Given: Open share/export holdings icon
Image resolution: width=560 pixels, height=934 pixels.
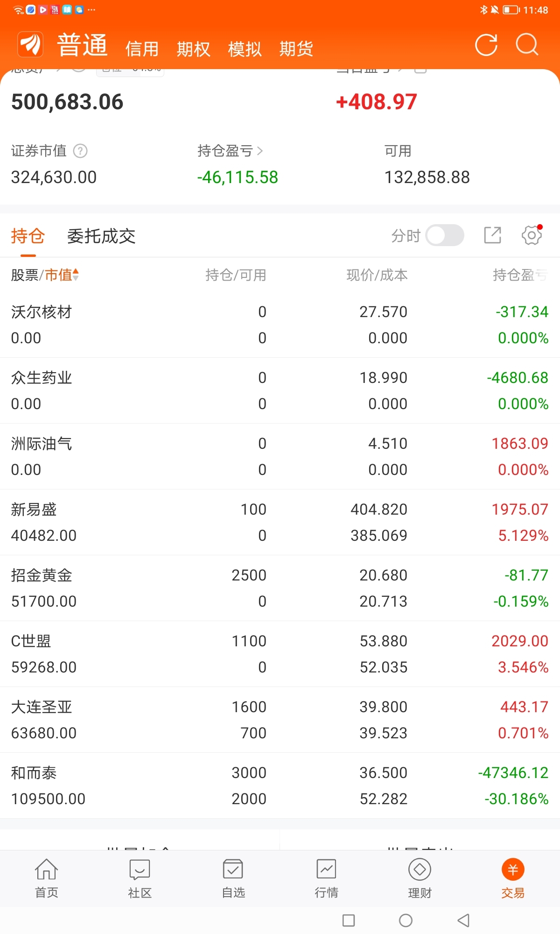Looking at the screenshot, I should point(492,235).
